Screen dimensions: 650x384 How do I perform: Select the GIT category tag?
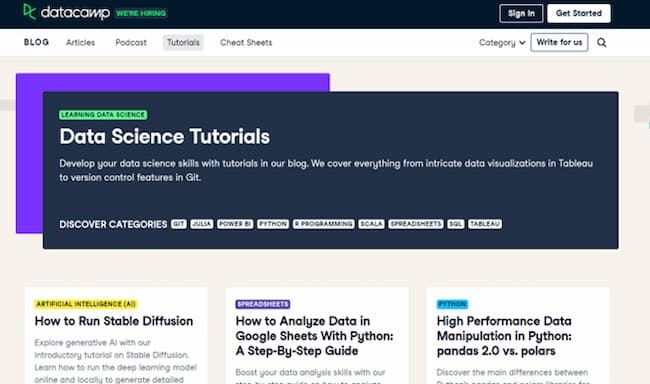pos(179,224)
